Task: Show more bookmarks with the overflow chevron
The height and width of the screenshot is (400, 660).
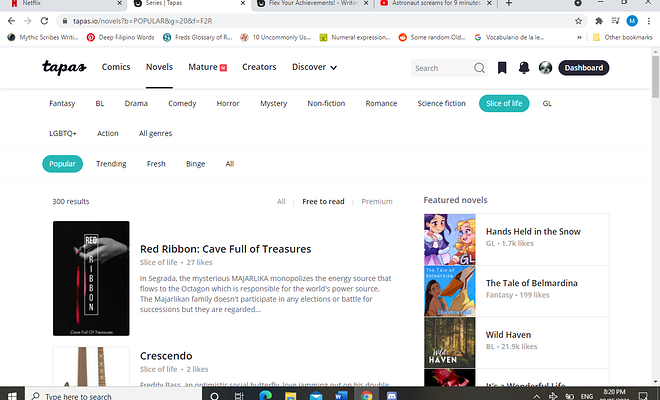Action: (582, 37)
